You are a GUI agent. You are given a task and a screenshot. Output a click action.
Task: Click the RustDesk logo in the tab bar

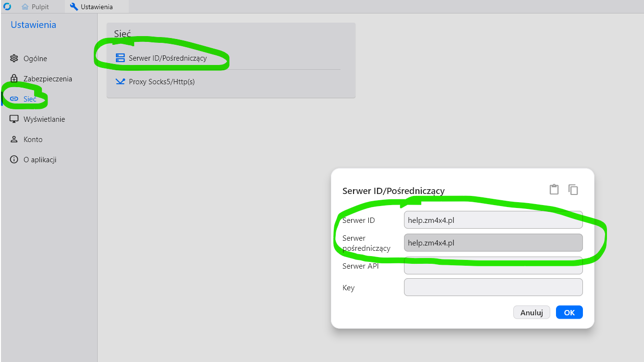tap(7, 6)
